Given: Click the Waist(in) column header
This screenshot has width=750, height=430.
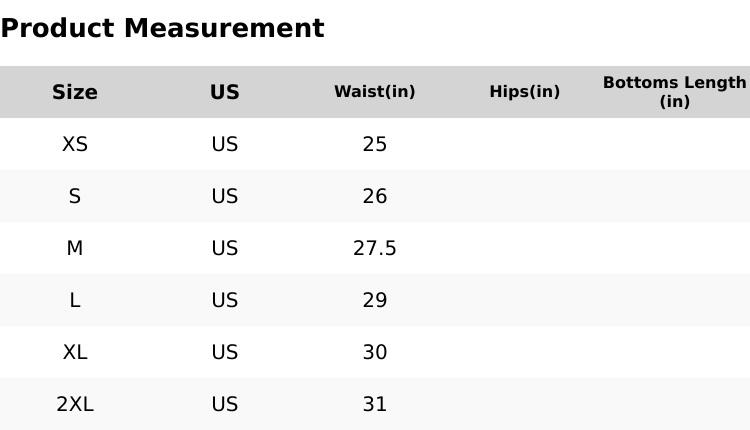Looking at the screenshot, I should 375,92.
